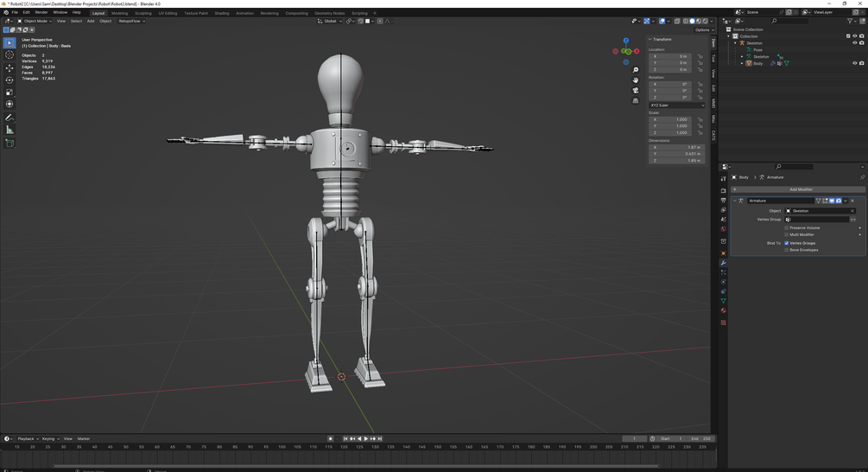Viewport: 868px width, 472px height.
Task: Select the Measure tool
Action: (x=10, y=130)
